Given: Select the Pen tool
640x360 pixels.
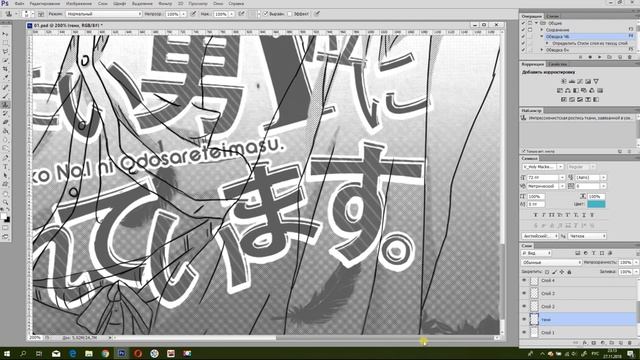Looking at the screenshot, I should (x=5, y=158).
